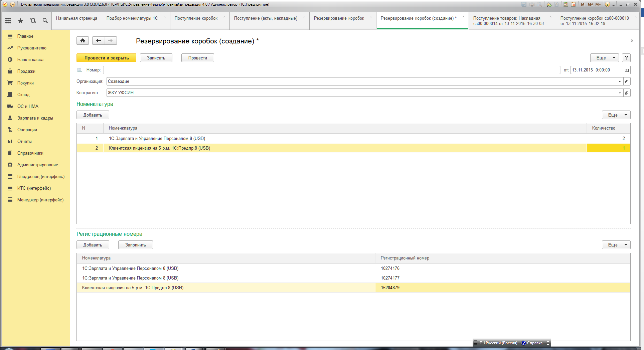This screenshot has height=350, width=644.
Task: Expand arrow next to info icon
Action: click(614, 5)
